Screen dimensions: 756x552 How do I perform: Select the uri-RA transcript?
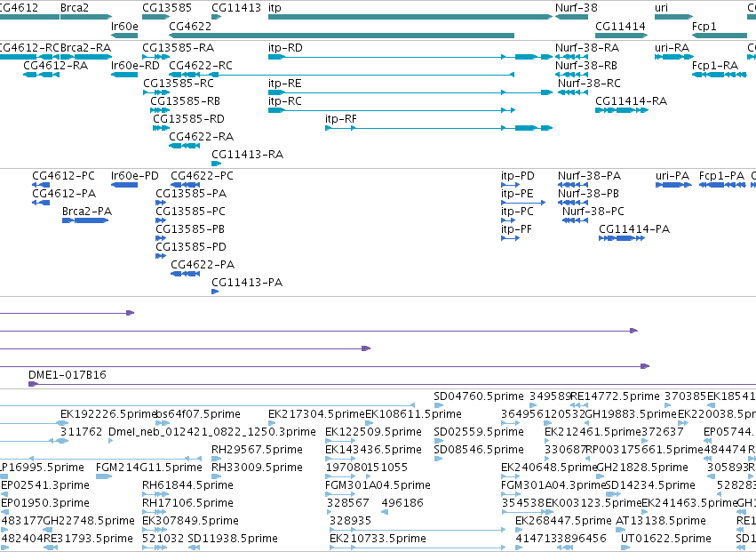673,57
